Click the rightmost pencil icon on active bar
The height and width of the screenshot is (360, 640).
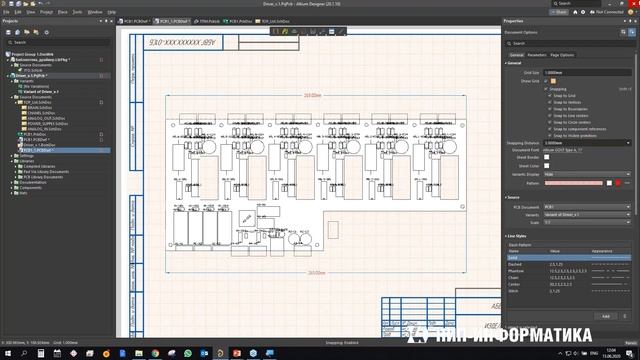(341, 31)
